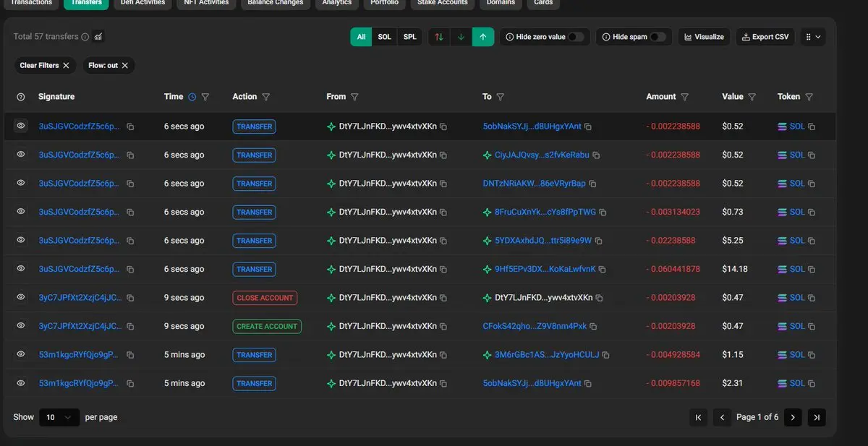The image size is (868, 446).
Task: Switch to the Analytics tab
Action: pos(337,3)
